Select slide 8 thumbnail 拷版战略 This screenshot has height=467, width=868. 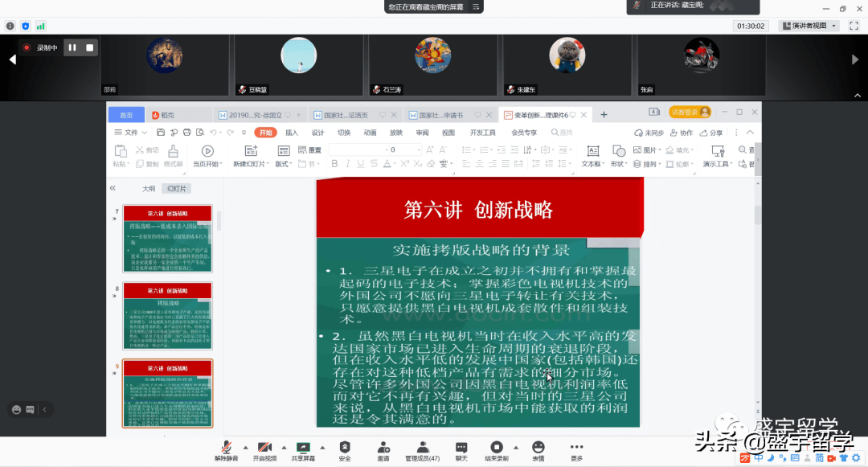tap(167, 316)
